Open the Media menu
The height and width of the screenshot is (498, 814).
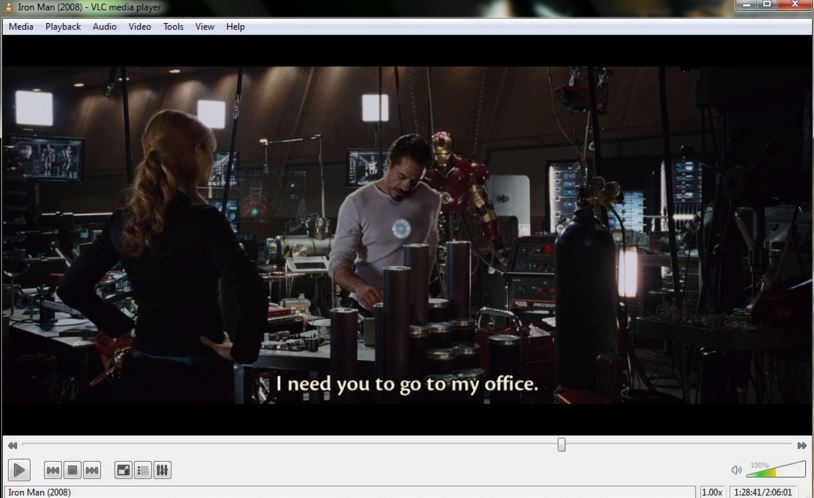pyautogui.click(x=21, y=26)
